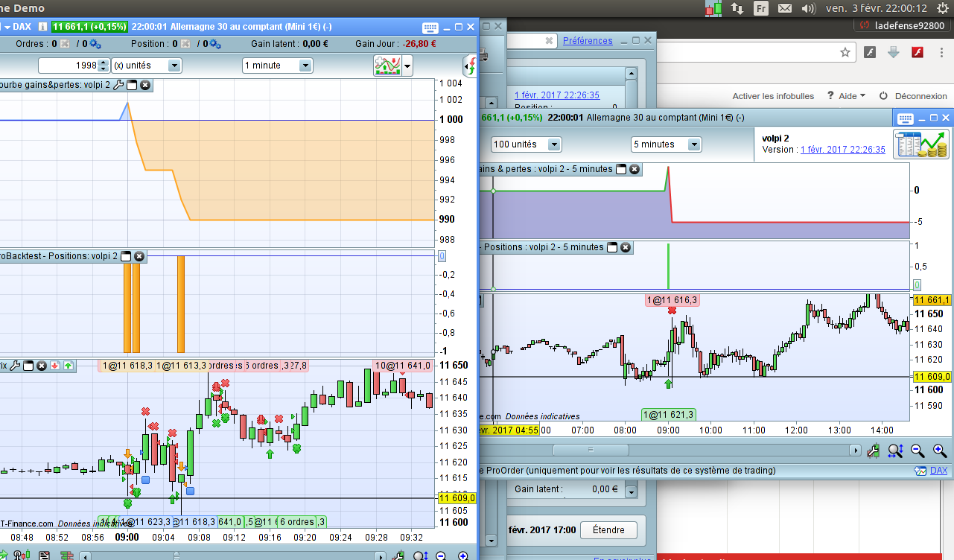Image resolution: width=954 pixels, height=560 pixels.
Task: Open keyboard icon in the 5-minute window title
Action: tap(905, 118)
